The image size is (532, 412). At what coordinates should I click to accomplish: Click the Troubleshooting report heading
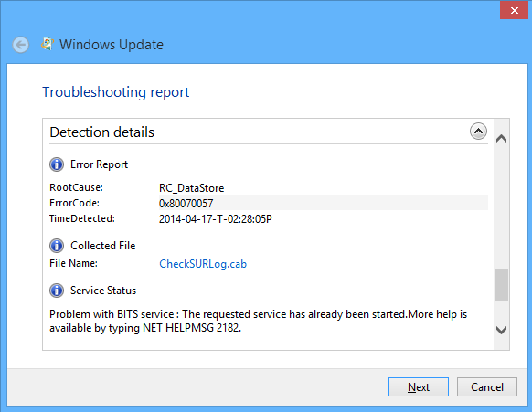coord(116,92)
